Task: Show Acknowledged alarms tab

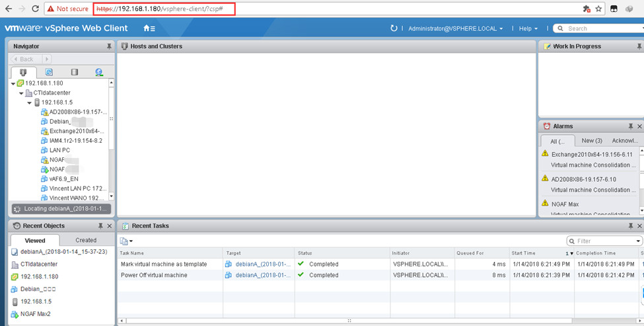Action: pyautogui.click(x=625, y=141)
